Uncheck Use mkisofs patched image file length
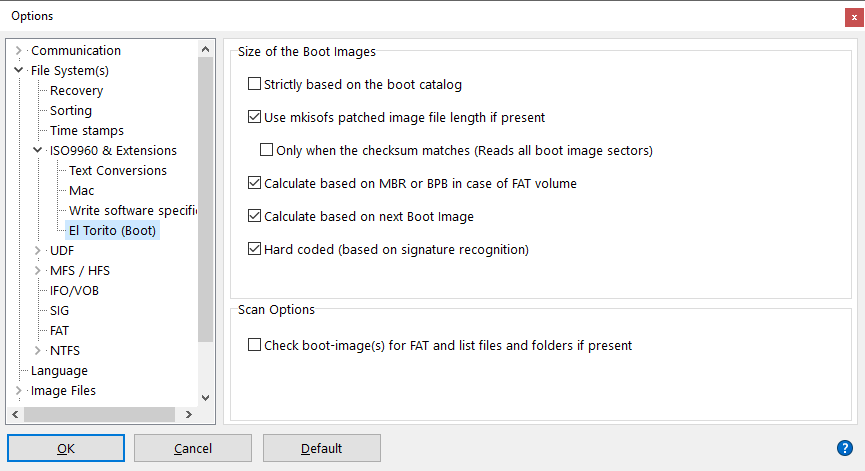865x471 pixels. 254,117
